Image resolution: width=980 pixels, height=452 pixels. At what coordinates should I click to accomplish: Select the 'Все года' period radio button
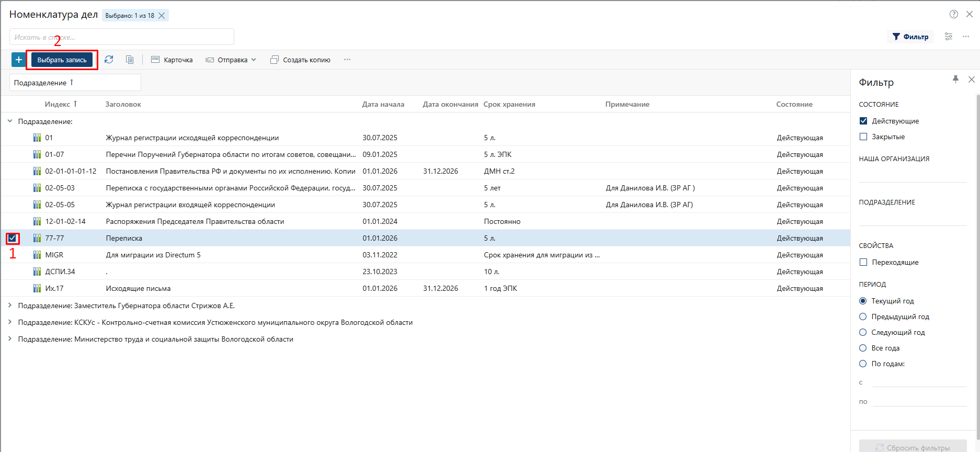point(863,348)
